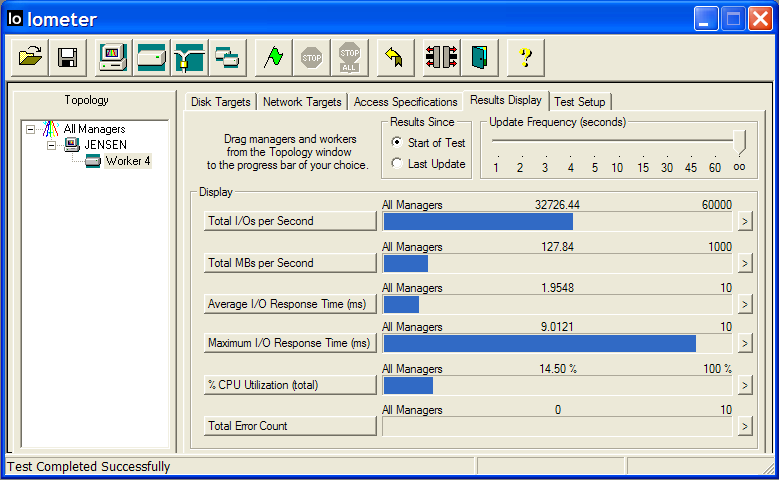Open a test configuration file icon
779x480 pixels.
30,58
